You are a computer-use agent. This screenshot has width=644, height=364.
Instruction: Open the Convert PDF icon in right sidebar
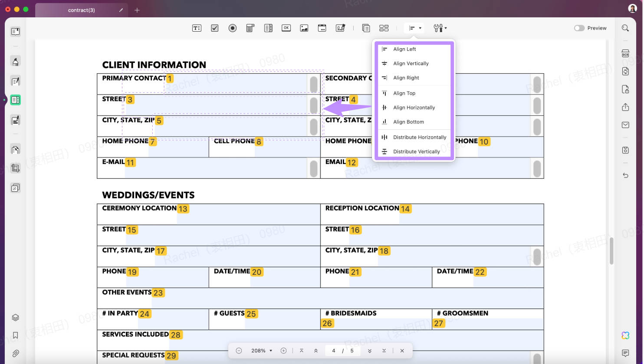[x=625, y=71]
